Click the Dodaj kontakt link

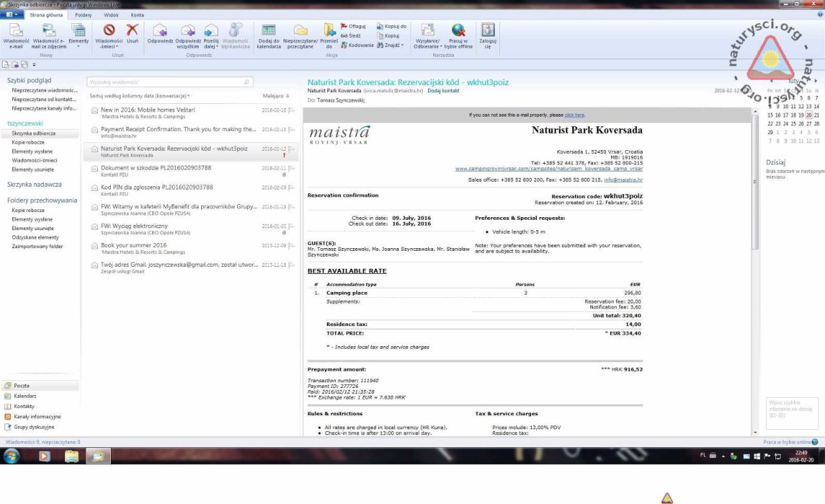pos(443,91)
